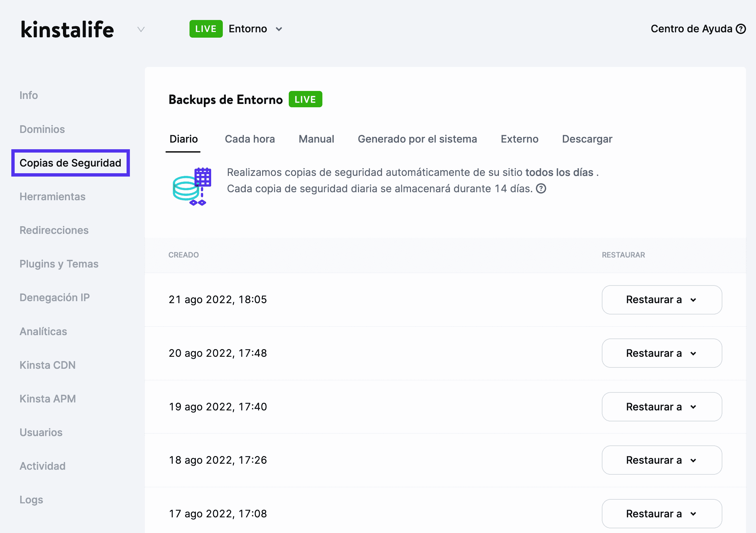The height and width of the screenshot is (533, 756).
Task: Expand Restaurar a for the 21 ago backup
Action: [661, 300]
